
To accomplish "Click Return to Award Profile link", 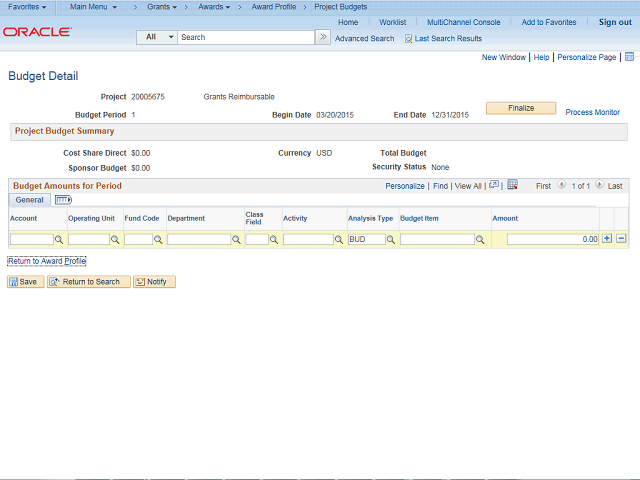I will pyautogui.click(x=47, y=261).
